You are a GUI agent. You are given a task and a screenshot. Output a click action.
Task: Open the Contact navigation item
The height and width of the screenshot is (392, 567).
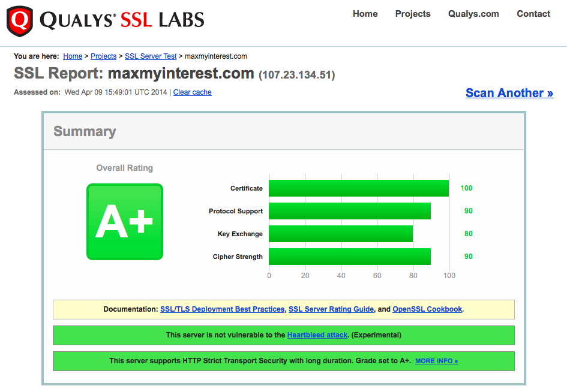pos(533,14)
